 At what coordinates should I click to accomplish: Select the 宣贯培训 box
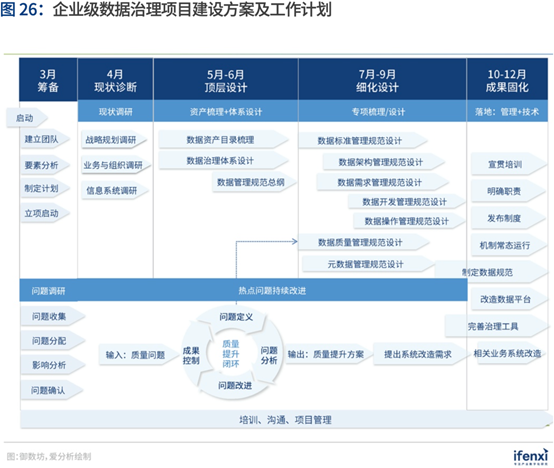pyautogui.click(x=508, y=164)
